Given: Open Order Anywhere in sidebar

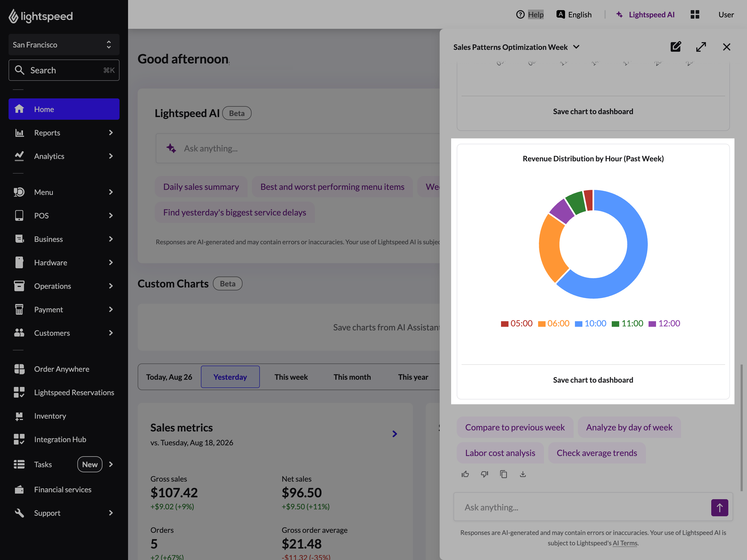Looking at the screenshot, I should tap(64, 369).
